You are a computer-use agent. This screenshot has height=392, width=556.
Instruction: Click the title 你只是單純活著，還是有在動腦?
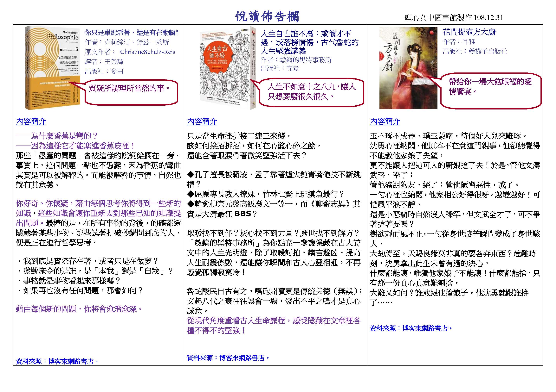132,33
